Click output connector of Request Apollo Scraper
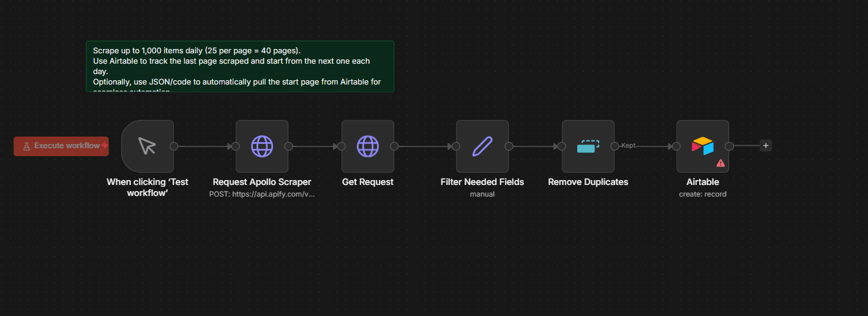The image size is (868, 316). tap(288, 146)
